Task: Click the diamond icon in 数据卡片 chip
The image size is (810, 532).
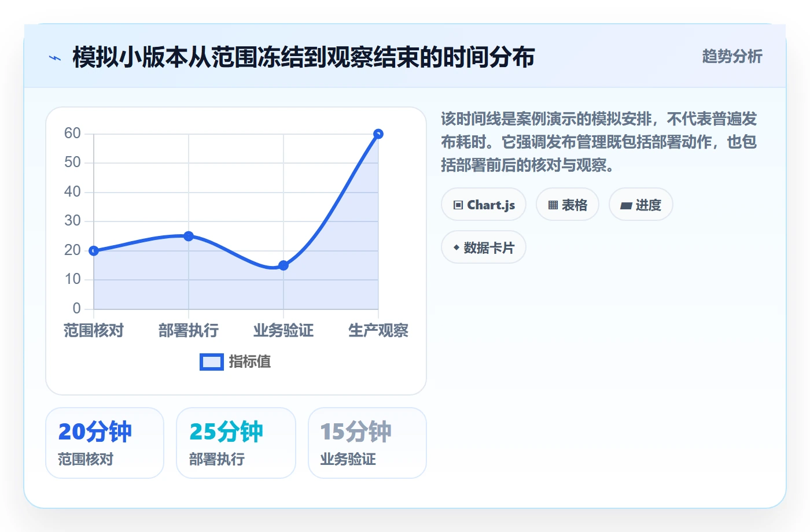Action: pos(456,247)
